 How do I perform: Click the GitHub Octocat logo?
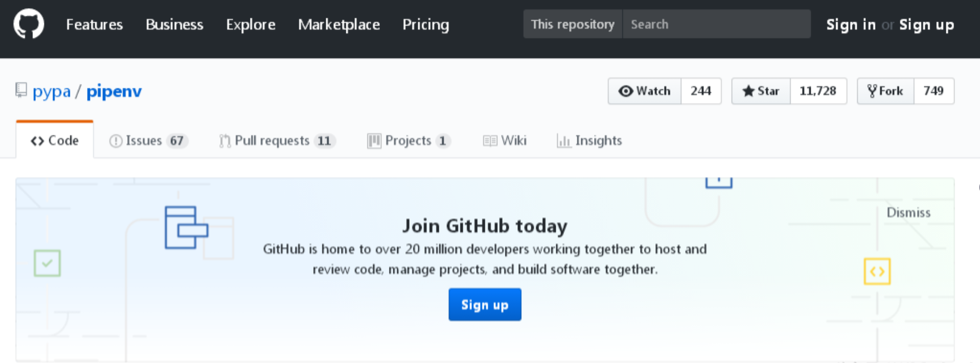(x=29, y=24)
